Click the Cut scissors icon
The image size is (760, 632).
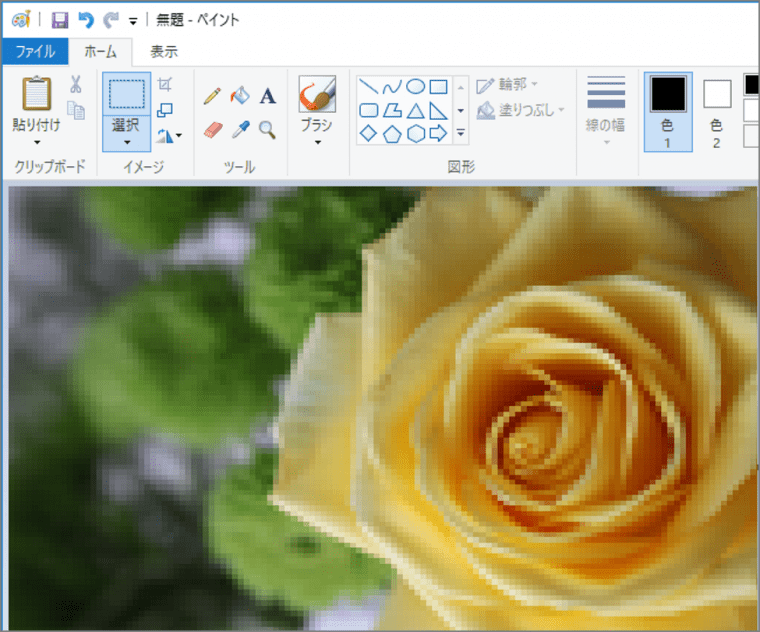tap(76, 84)
